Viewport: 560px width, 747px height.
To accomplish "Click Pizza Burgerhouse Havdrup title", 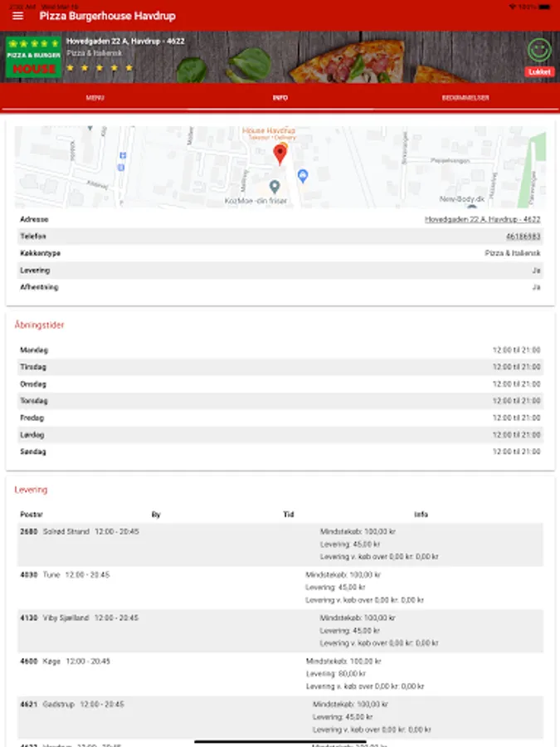I will coord(108,17).
